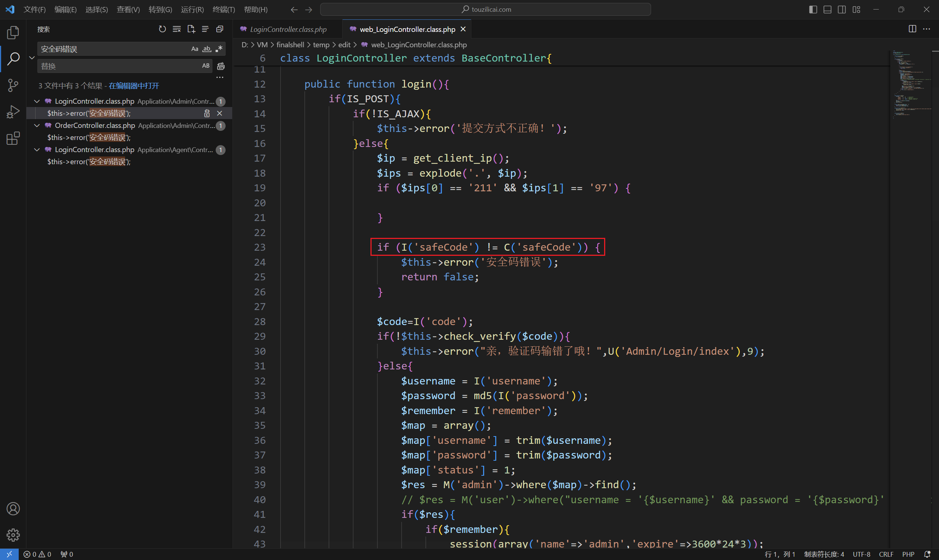The width and height of the screenshot is (939, 560).
Task: Go back in navigation history
Action: 294,10
